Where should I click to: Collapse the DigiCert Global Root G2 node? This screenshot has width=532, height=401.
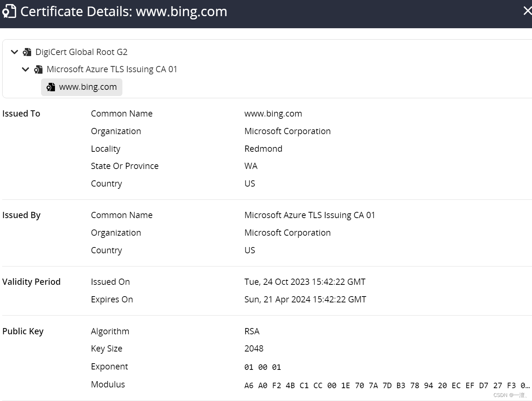(14, 52)
